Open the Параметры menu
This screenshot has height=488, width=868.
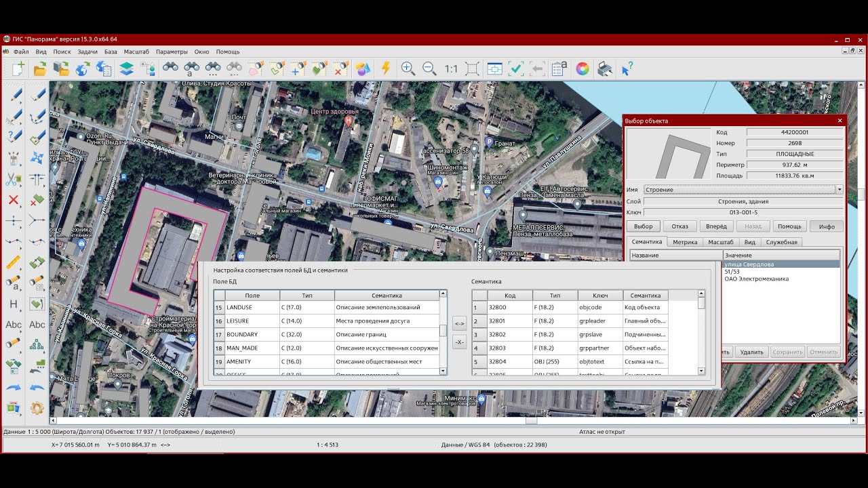click(x=172, y=52)
